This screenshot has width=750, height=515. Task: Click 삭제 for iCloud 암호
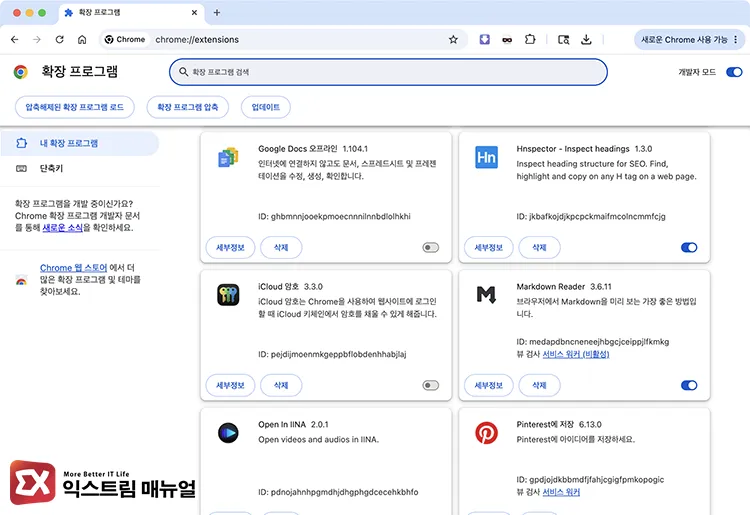click(x=281, y=385)
